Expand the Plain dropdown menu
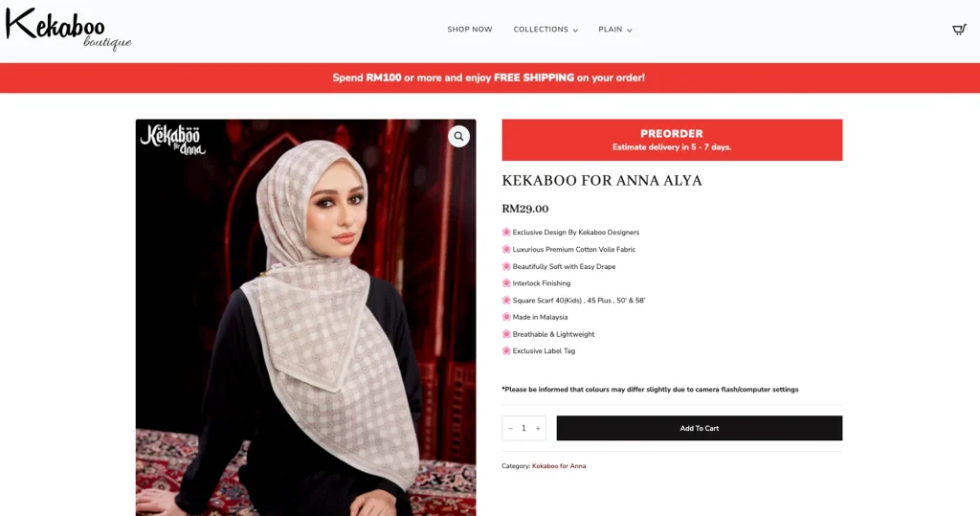 (615, 30)
